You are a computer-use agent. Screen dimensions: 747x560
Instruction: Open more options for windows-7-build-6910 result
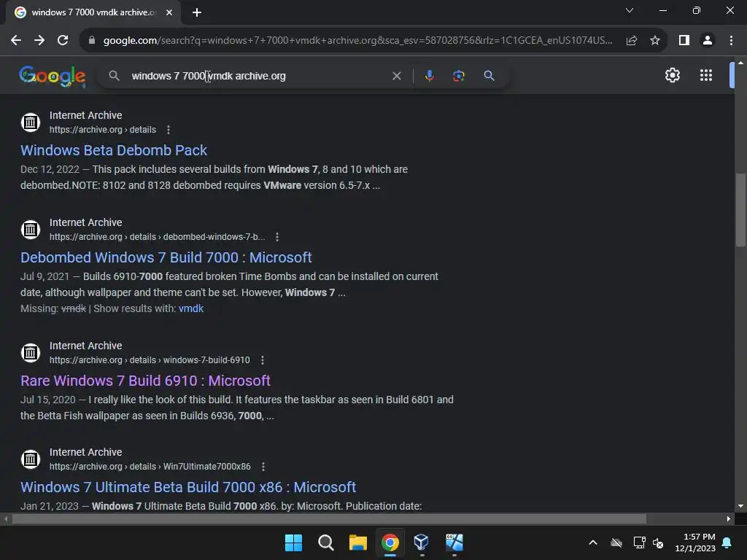click(x=262, y=360)
